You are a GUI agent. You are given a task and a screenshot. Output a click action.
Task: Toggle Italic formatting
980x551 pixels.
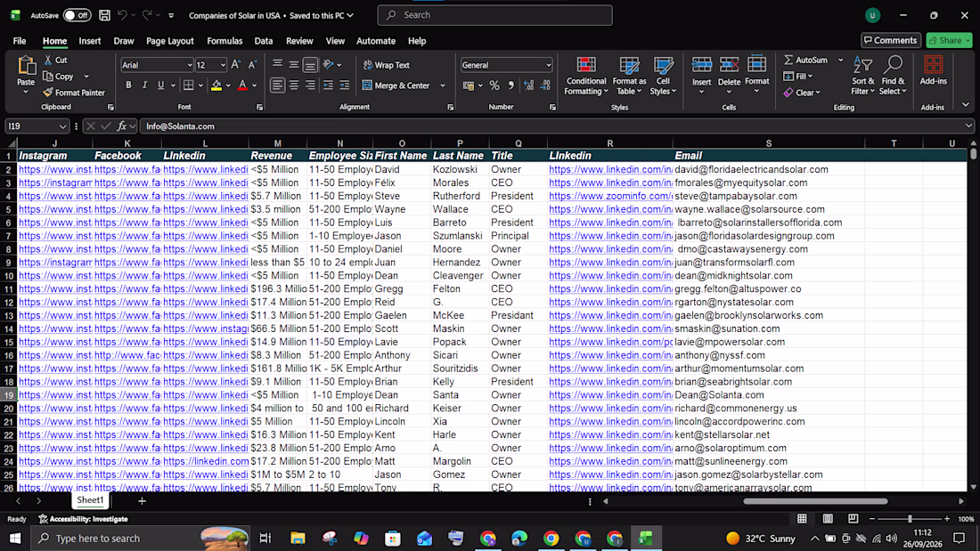click(x=145, y=85)
